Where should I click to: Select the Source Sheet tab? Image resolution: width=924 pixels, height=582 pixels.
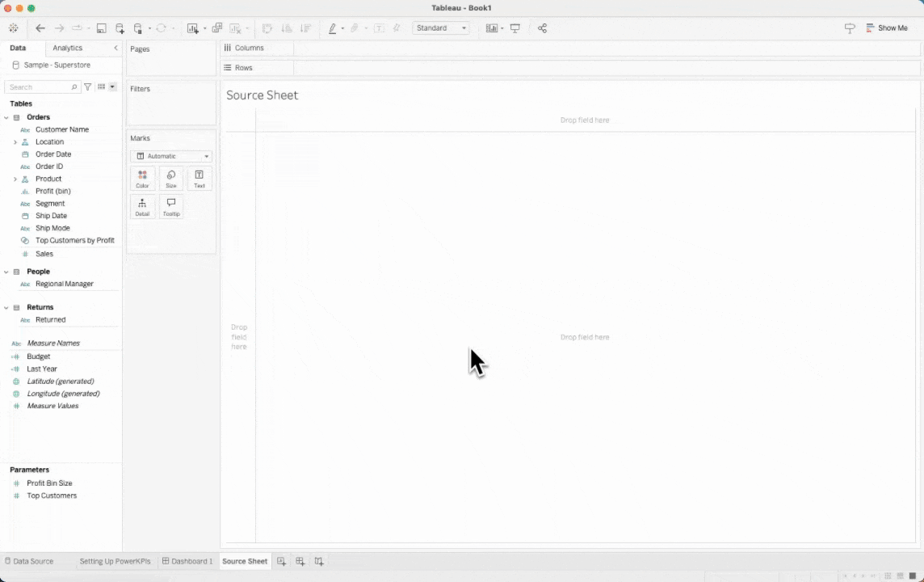(245, 561)
